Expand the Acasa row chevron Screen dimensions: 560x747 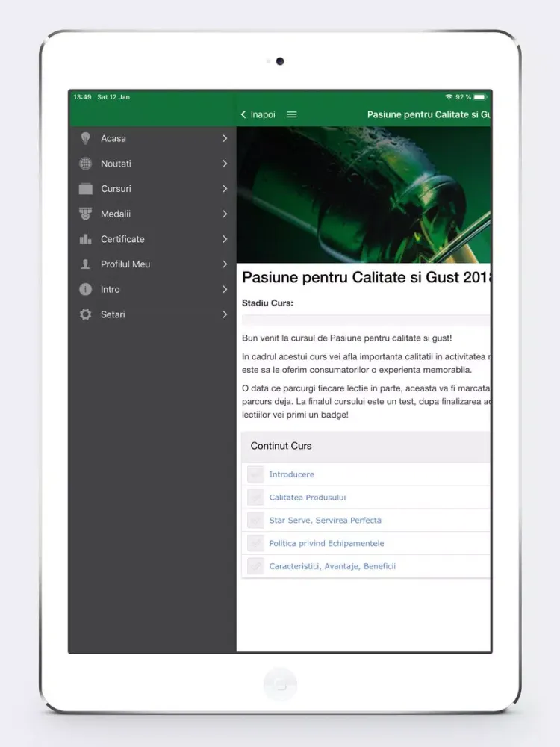tap(225, 138)
